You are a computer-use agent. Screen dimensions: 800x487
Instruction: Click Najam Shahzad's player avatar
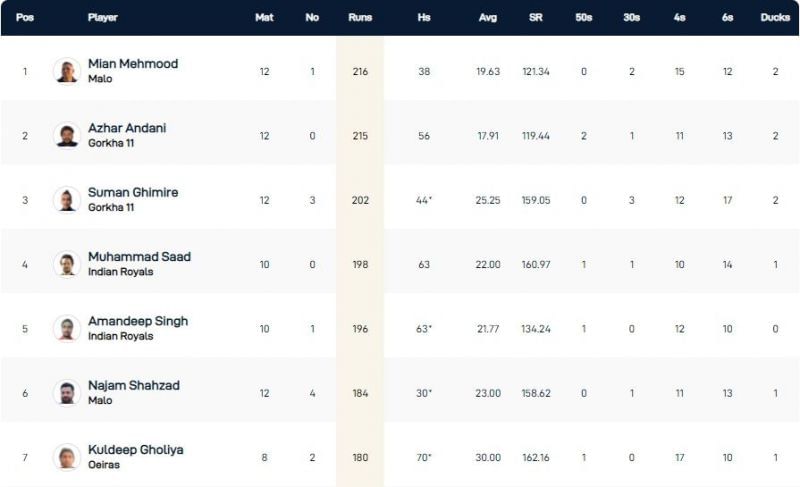click(x=67, y=393)
